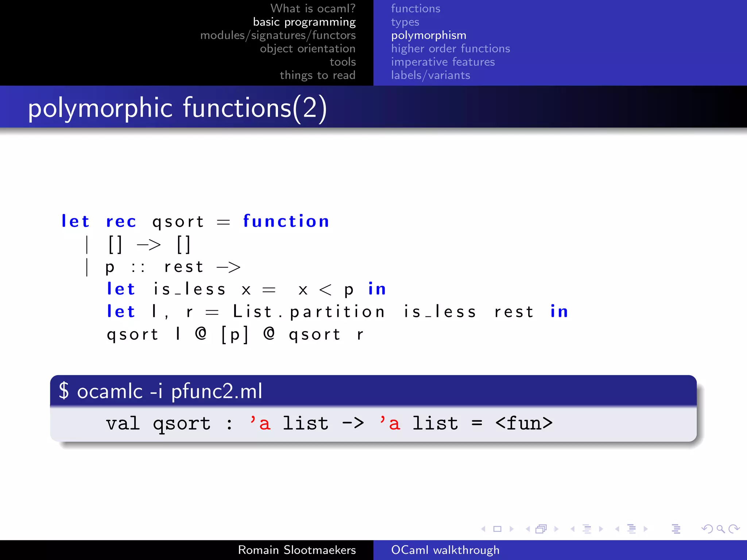Click the 'qsort l @ [p] @ qsort r' line
This screenshot has height=560, width=747.
click(235, 334)
